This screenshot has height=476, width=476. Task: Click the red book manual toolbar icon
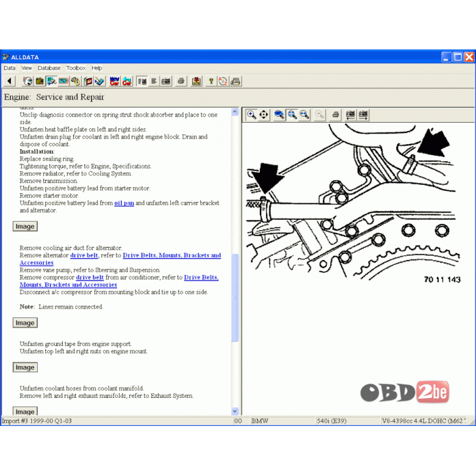point(88,81)
